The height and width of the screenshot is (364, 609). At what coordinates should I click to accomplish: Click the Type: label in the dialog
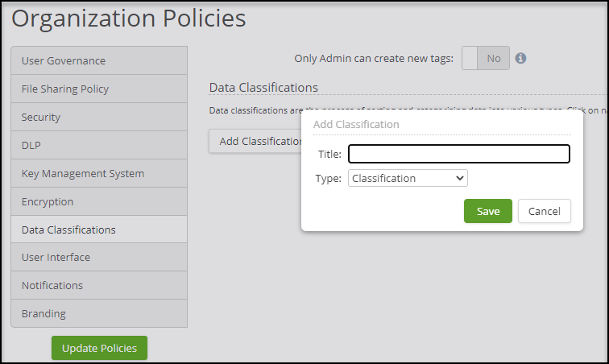pyautogui.click(x=329, y=178)
